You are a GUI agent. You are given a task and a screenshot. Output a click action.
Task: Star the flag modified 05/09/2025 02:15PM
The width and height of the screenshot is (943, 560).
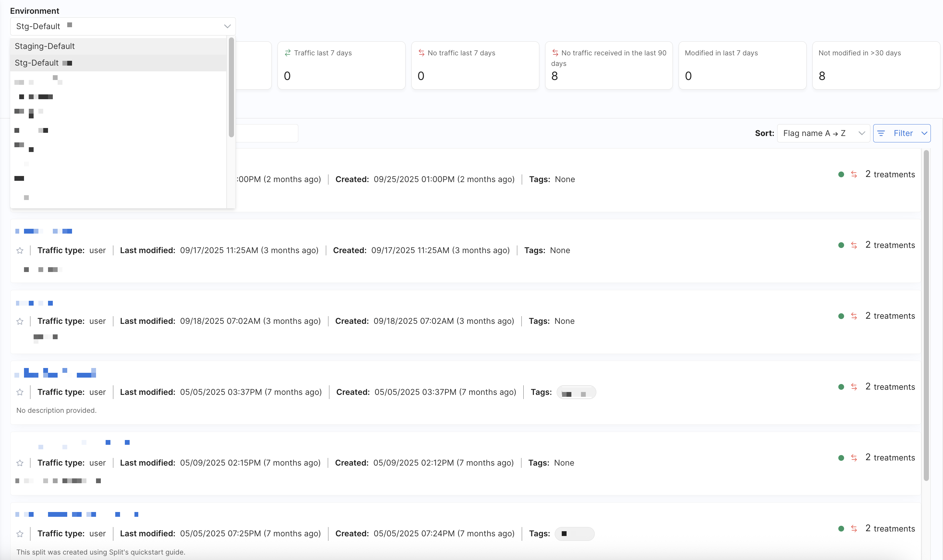pos(20,463)
